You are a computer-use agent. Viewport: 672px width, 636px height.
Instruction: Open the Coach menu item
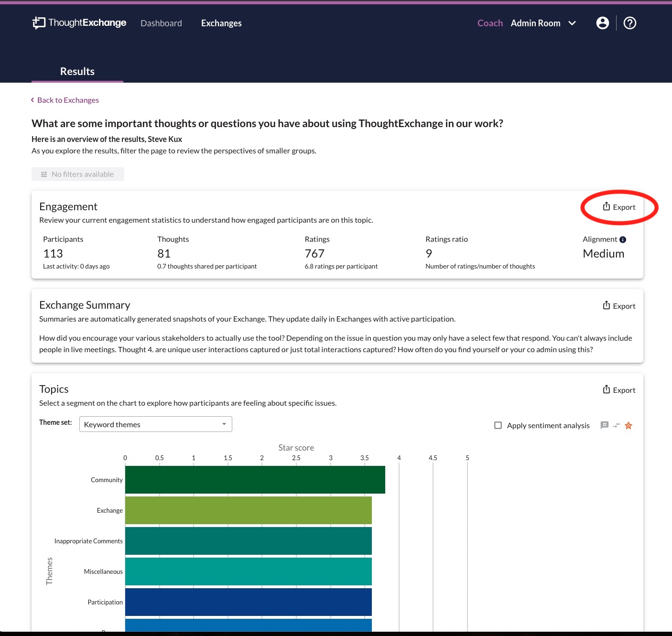tap(490, 23)
